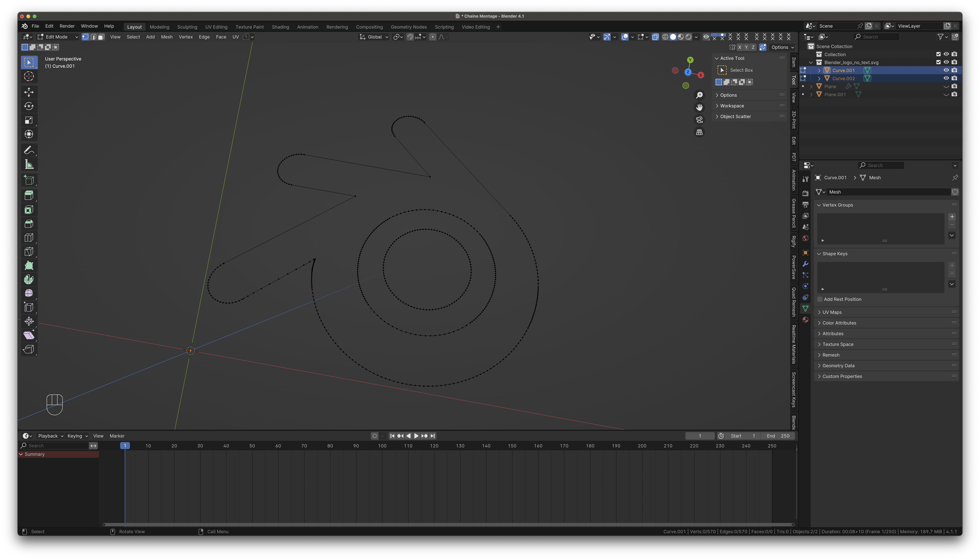This screenshot has width=980, height=559.
Task: Enable the Add Rest Position checkbox
Action: click(x=820, y=299)
